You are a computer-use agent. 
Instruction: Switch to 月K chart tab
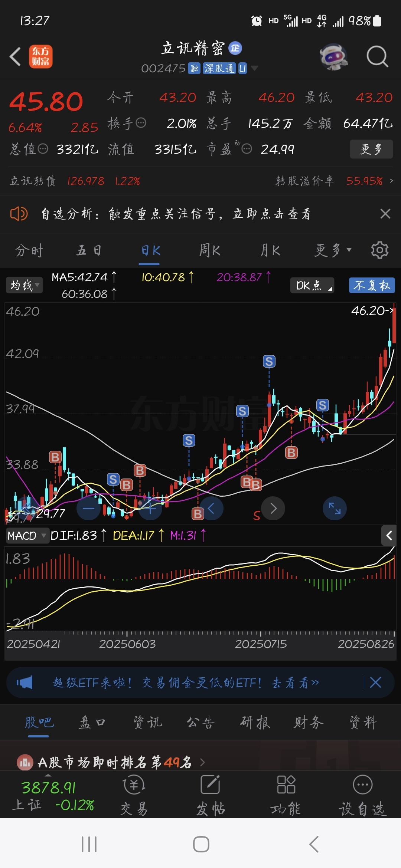click(270, 250)
